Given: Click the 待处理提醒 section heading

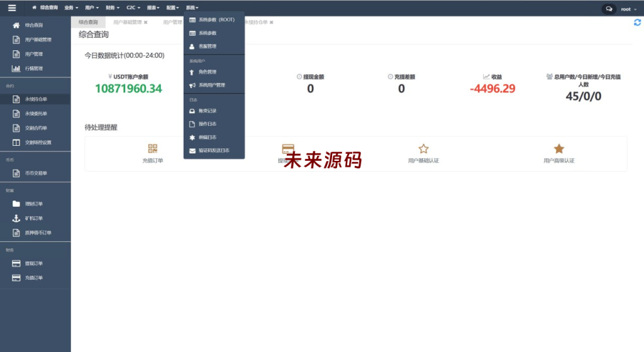Looking at the screenshot, I should click(x=101, y=128).
